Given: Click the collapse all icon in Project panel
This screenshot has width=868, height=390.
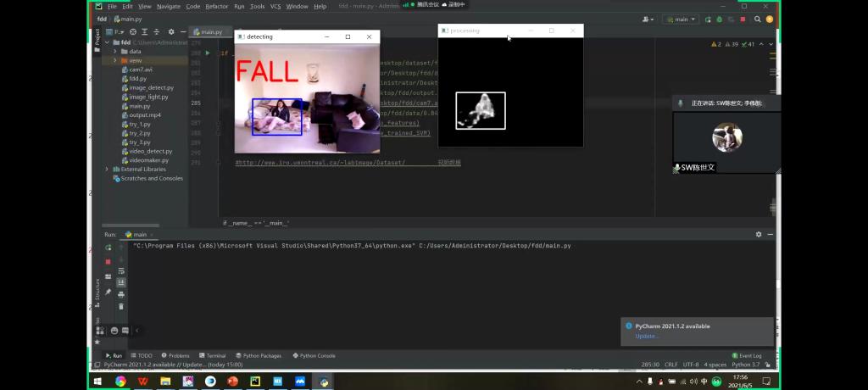Looking at the screenshot, I should [157, 32].
